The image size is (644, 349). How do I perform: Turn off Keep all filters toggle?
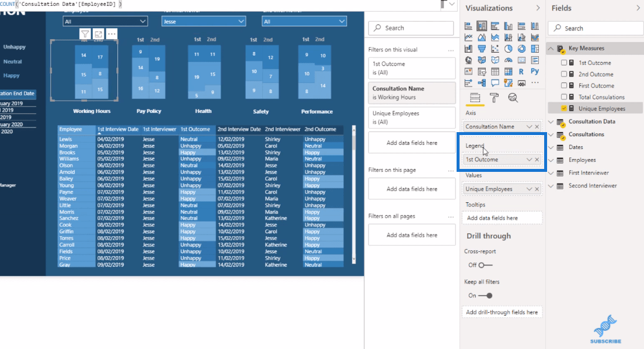[485, 296]
